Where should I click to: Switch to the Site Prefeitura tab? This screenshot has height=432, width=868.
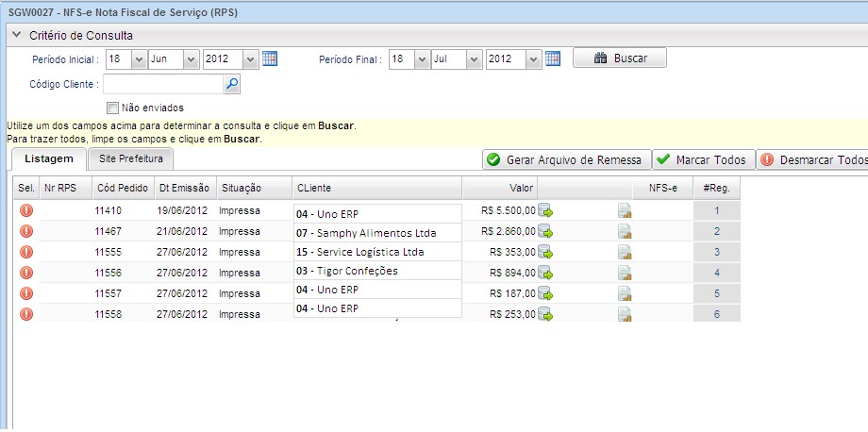[130, 158]
